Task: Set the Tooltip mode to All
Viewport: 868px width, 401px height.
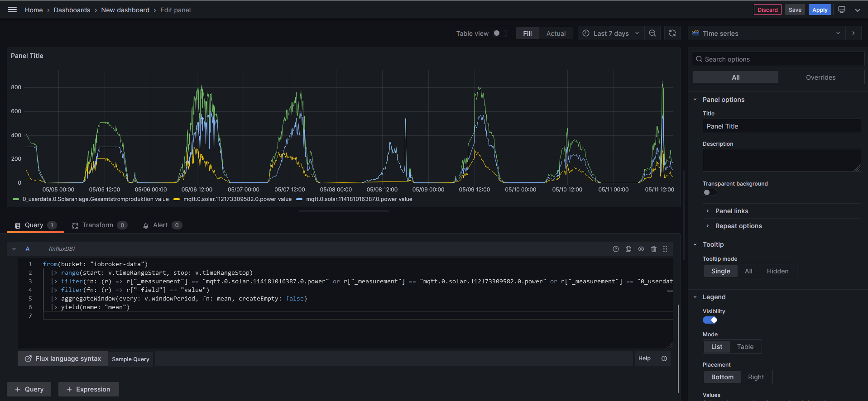Action: (x=748, y=271)
